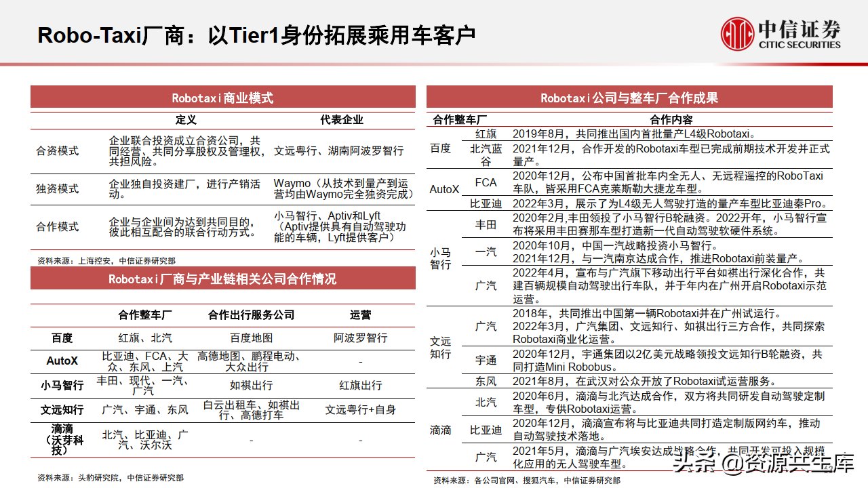Click the 独资模式 row label
The width and height of the screenshot is (868, 488).
pos(58,188)
